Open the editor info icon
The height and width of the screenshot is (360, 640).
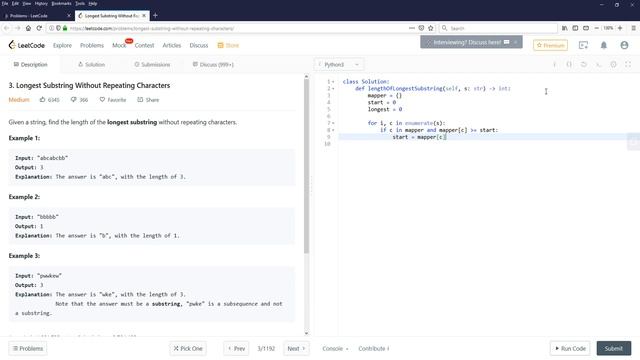tap(554, 64)
